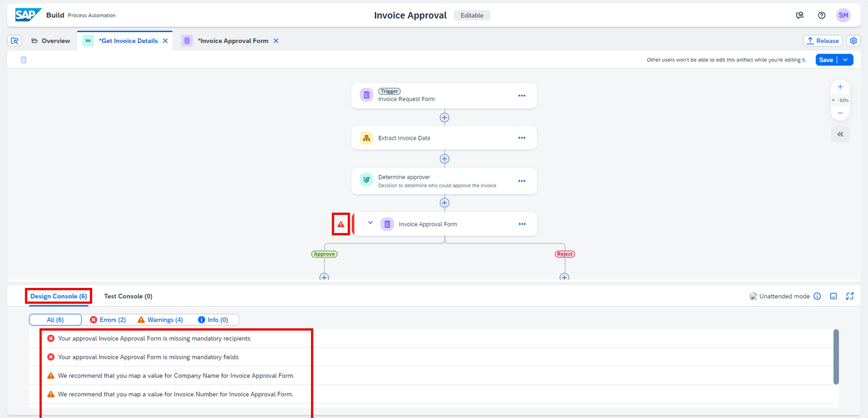Filter console by Errors (2)
This screenshot has width=868, height=418.
107,320
